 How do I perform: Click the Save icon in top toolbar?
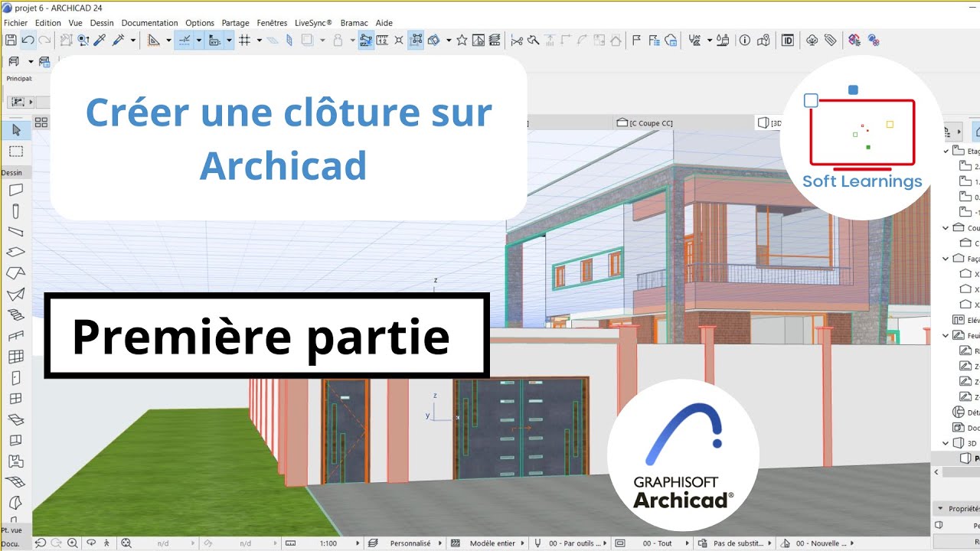[11, 40]
